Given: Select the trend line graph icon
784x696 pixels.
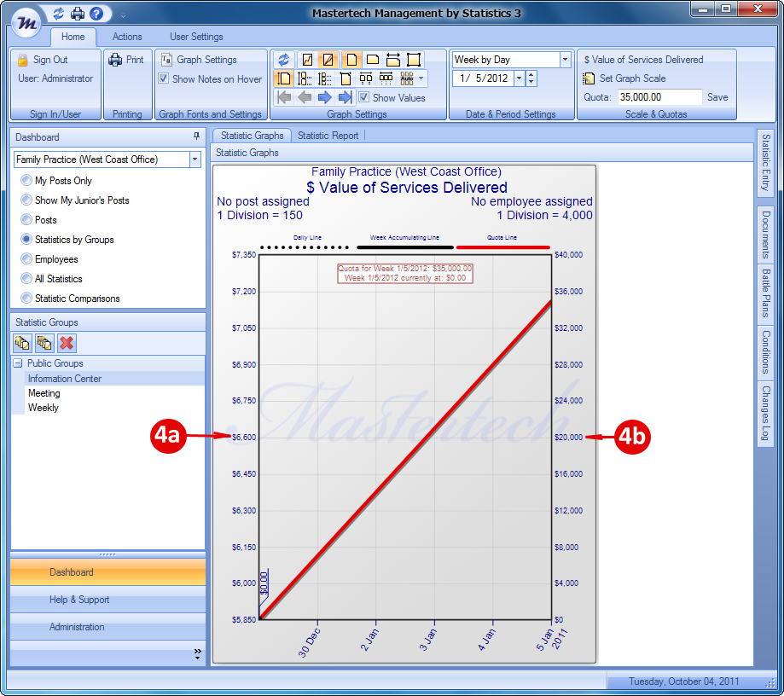Looking at the screenshot, I should pos(307,60).
